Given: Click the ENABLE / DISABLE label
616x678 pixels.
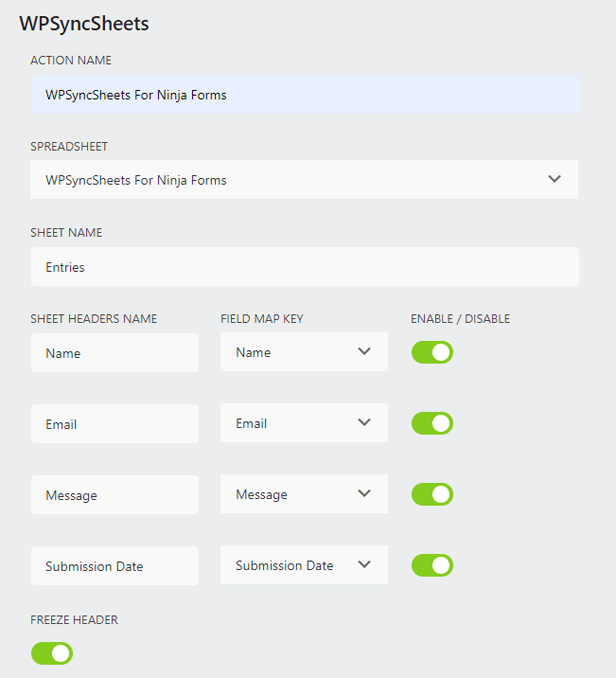Looking at the screenshot, I should coord(460,319).
